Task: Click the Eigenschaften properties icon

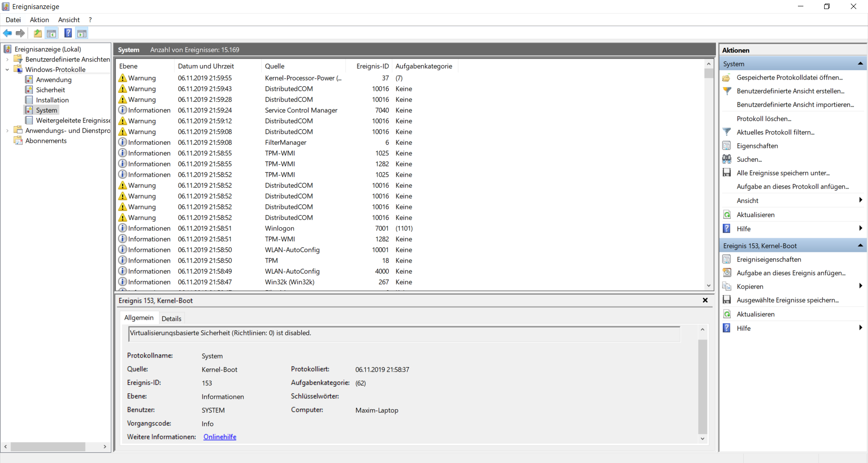Action: (727, 146)
